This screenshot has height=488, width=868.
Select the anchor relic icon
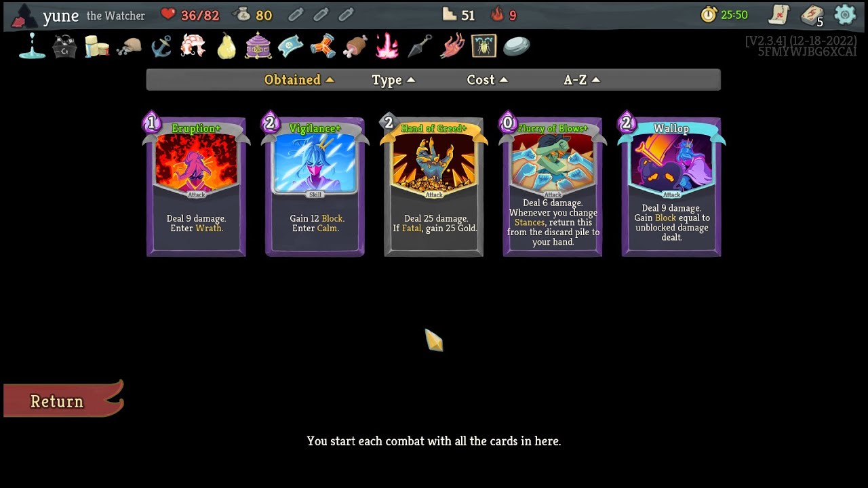click(x=161, y=46)
